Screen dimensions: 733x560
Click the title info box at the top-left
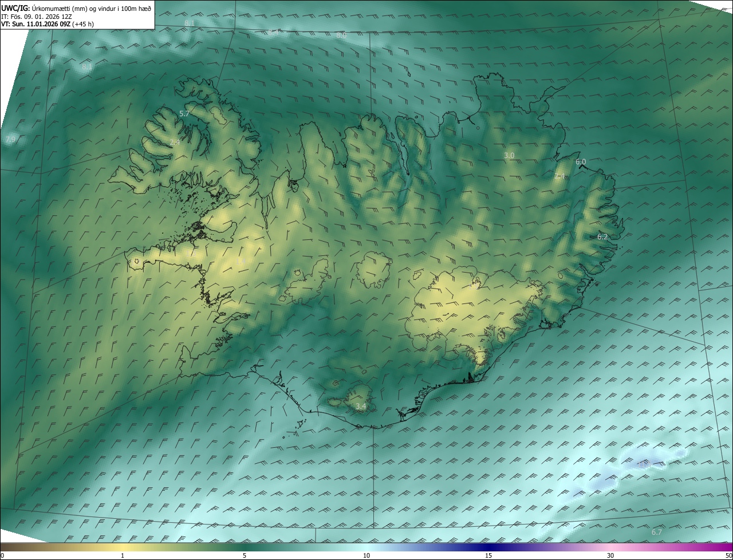click(x=77, y=14)
